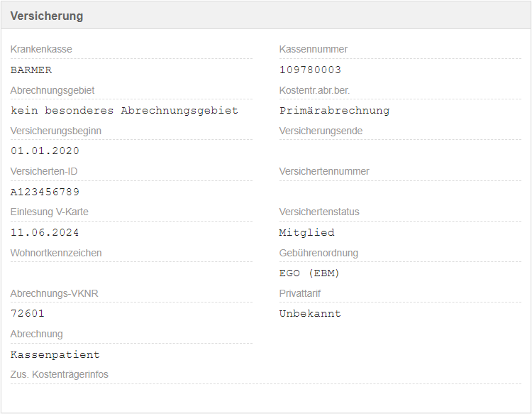
Task: Click the Gebührenordnung value EGO (EBM)
Action: [309, 273]
